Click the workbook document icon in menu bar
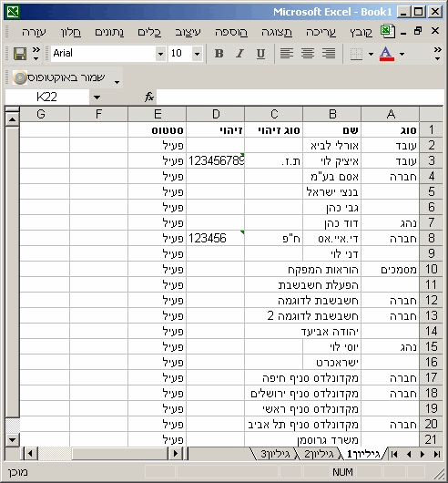The image size is (448, 483). (x=387, y=31)
